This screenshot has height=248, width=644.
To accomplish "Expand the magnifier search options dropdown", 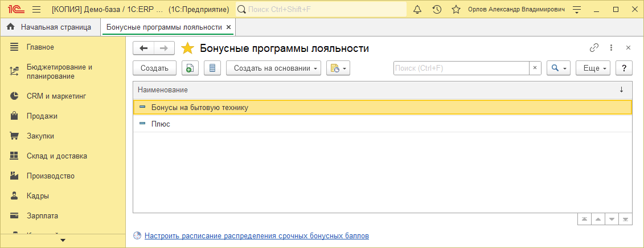I will [558, 68].
